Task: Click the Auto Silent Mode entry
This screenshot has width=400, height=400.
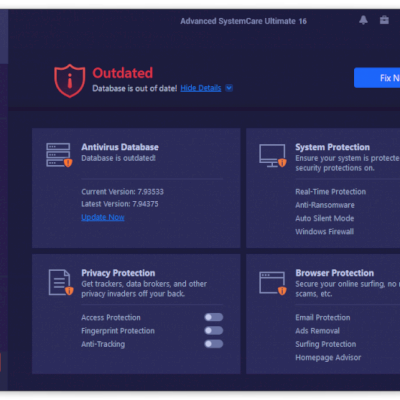Action: pos(325,218)
